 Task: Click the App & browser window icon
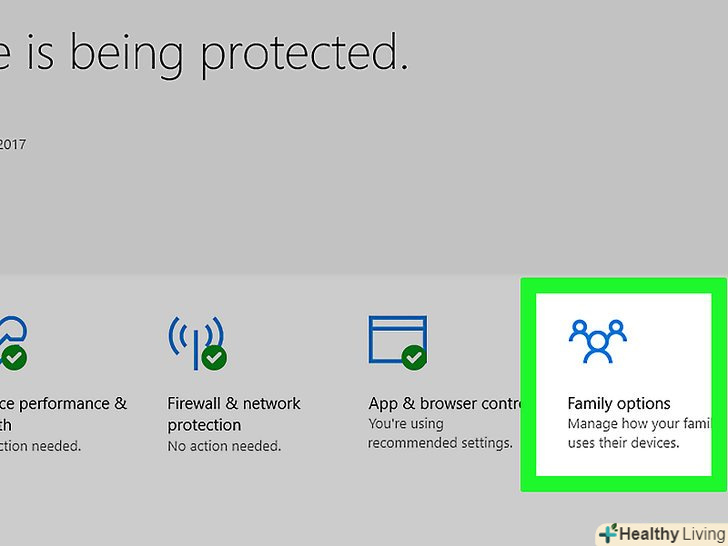click(396, 337)
